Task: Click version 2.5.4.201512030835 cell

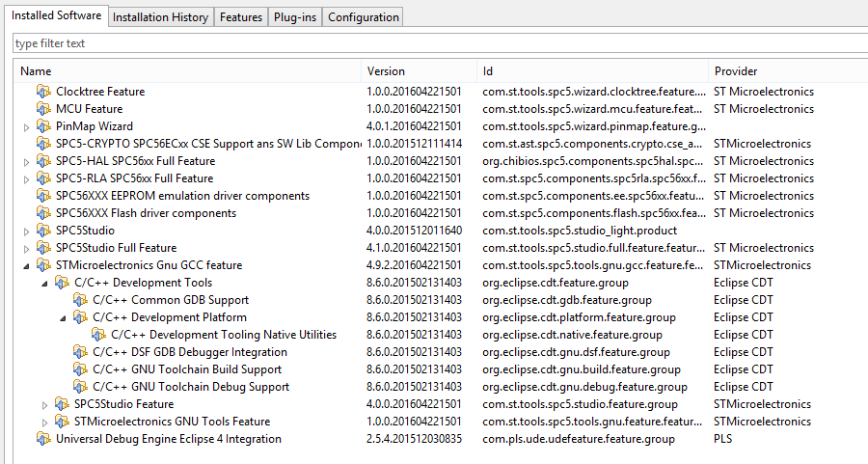Action: [x=414, y=439]
